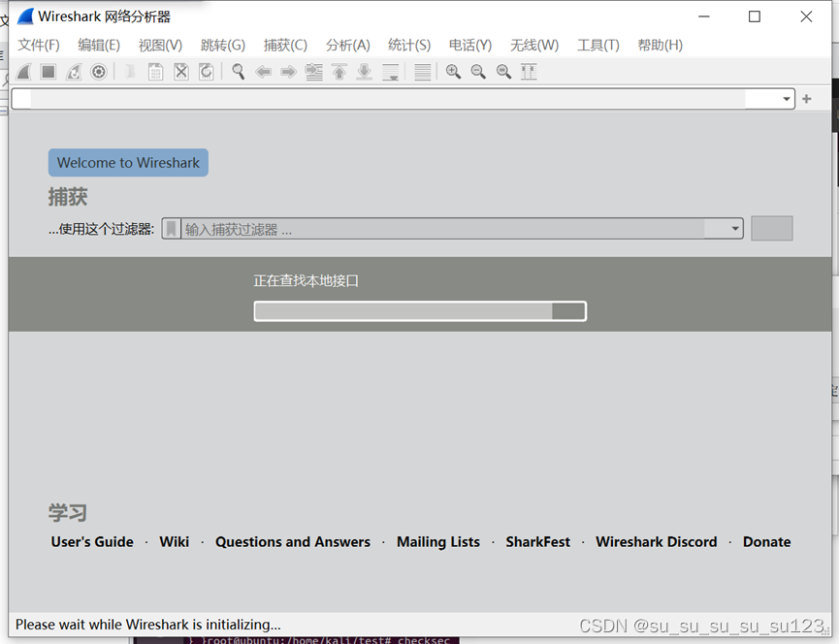This screenshot has height=644, width=839.
Task: Open the 文件(F) menu
Action: [39, 45]
